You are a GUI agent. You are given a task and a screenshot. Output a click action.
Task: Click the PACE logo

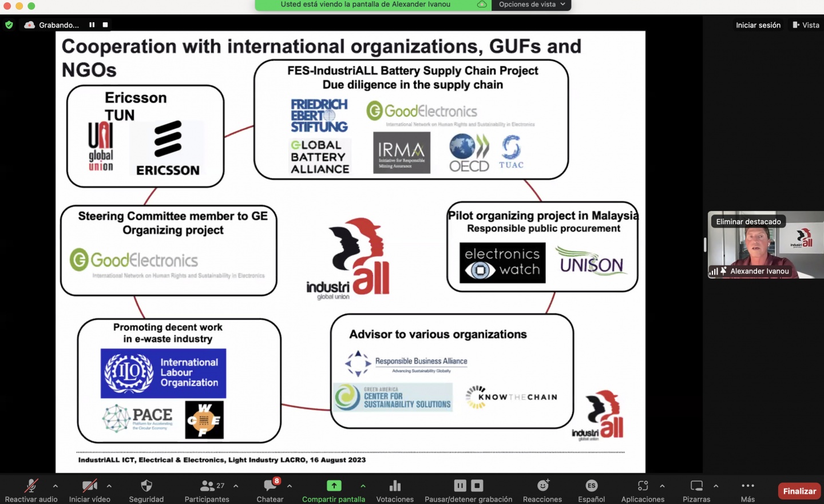138,418
